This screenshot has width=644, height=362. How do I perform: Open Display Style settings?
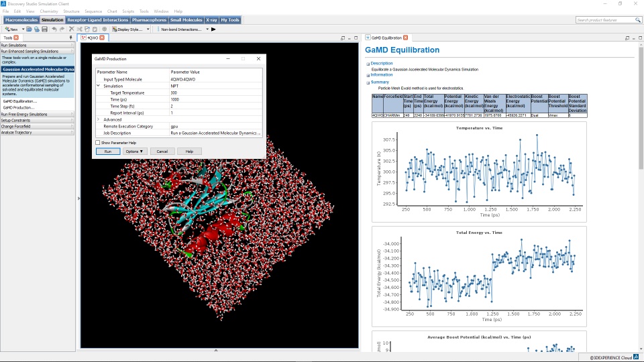127,29
